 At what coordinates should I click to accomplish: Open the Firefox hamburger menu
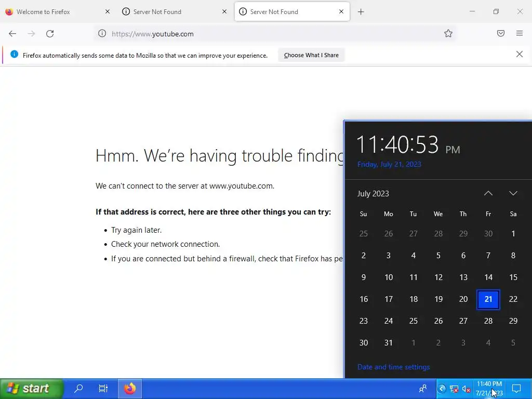coord(520,33)
